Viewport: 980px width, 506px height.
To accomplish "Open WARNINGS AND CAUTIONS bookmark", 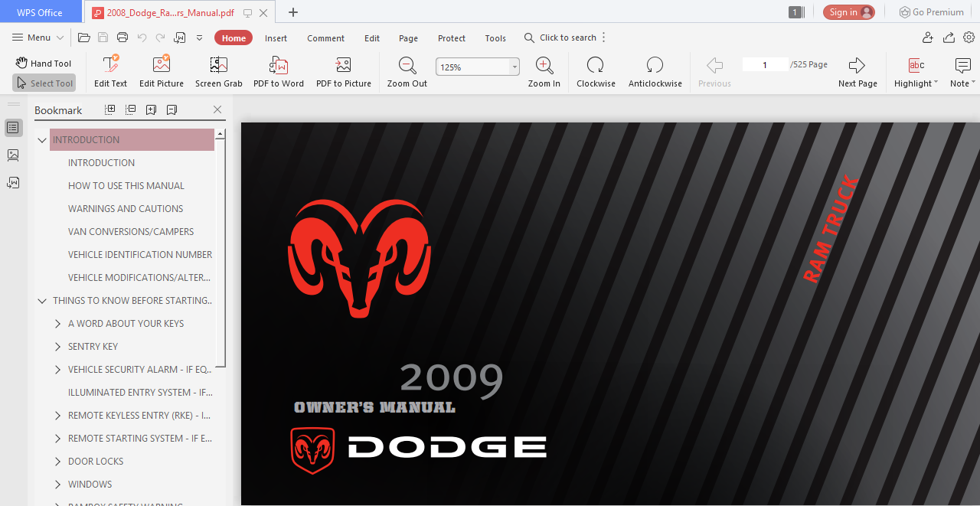I will pos(126,209).
